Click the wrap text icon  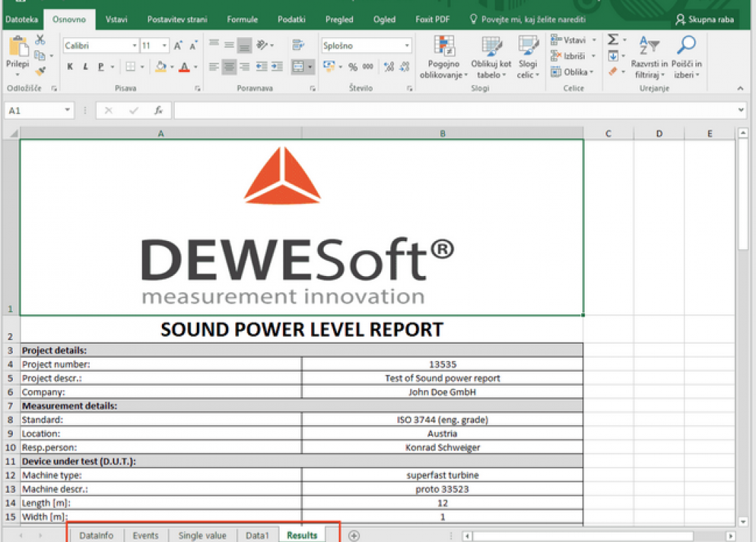[298, 45]
